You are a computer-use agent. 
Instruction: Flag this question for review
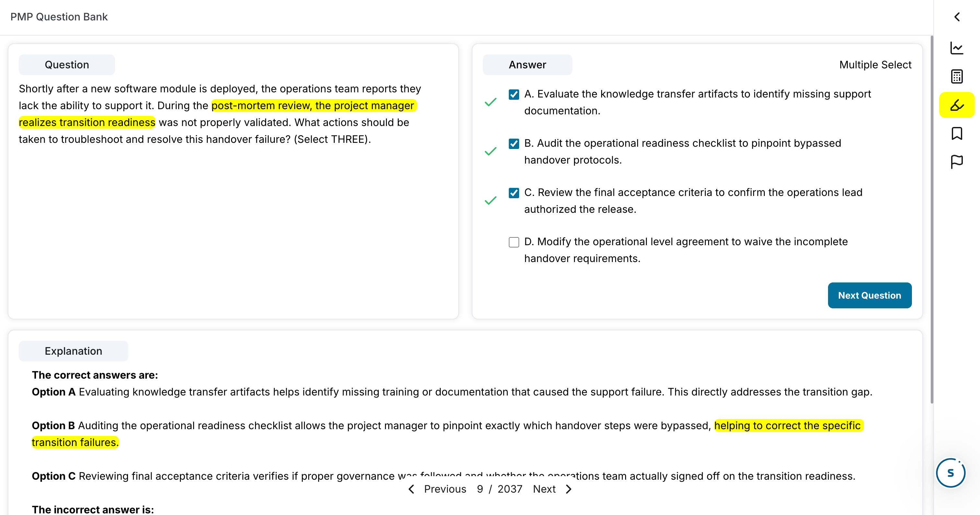(x=957, y=161)
